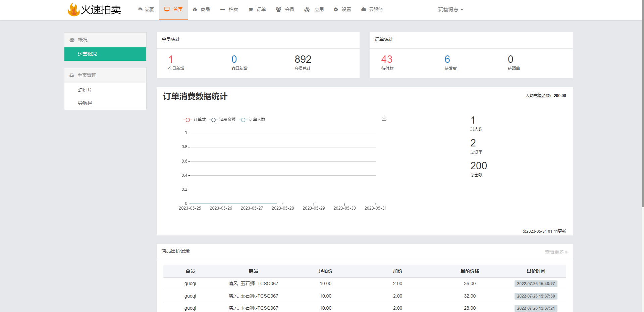
Task: Select the 应用 nav tab
Action: [x=314, y=9]
